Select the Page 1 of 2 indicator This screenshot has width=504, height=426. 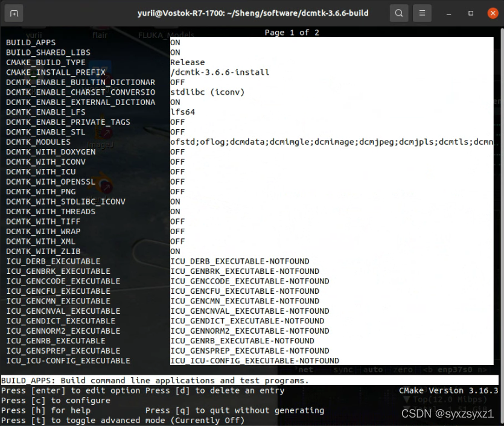point(292,33)
